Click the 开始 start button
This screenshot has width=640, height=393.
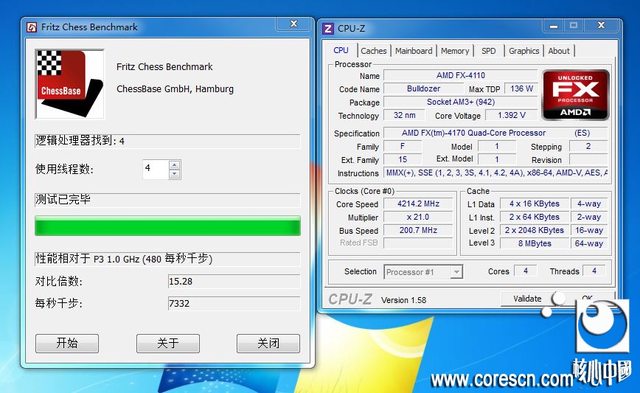(x=67, y=343)
